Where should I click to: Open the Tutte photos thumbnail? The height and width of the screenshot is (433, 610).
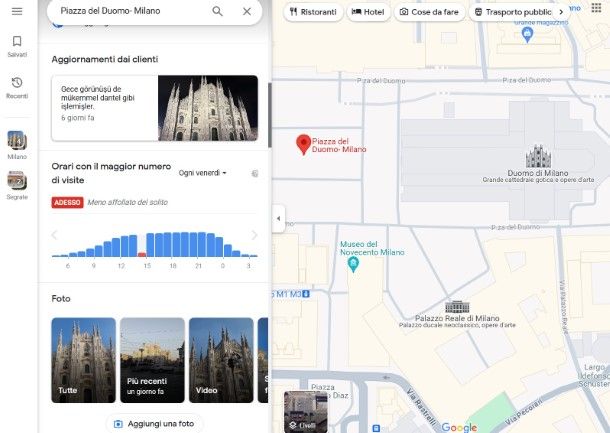pos(84,360)
